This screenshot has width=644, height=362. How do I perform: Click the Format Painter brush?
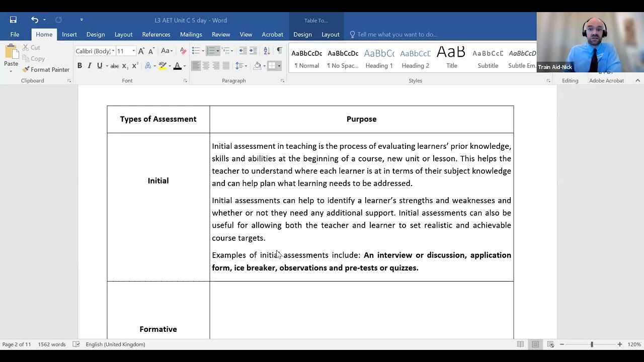click(x=46, y=69)
